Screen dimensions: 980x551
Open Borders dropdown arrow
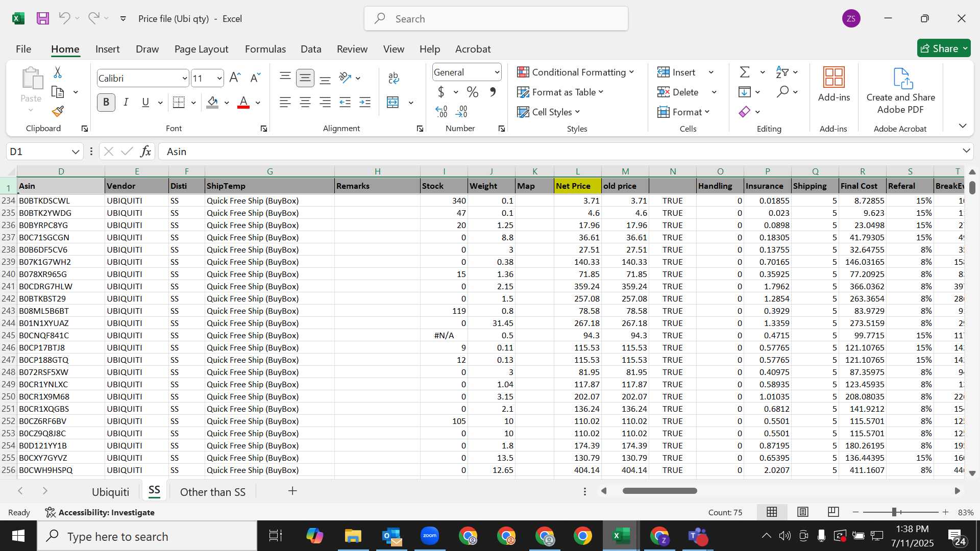tap(193, 103)
